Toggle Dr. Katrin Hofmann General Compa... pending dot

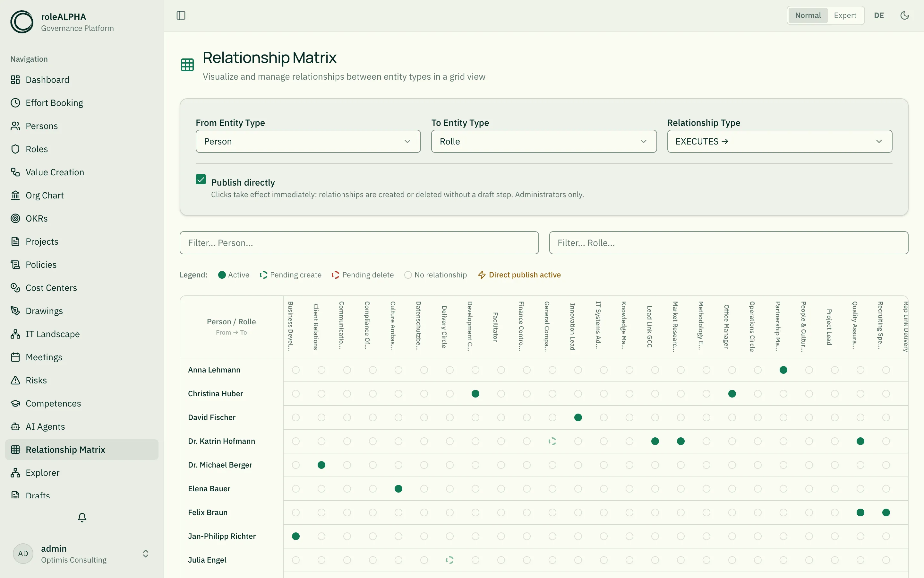point(552,441)
